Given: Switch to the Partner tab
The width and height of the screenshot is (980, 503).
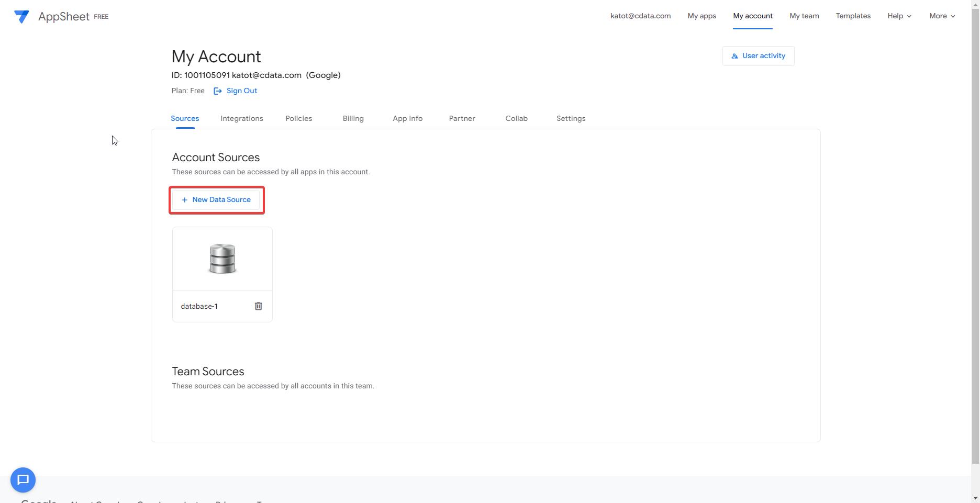Looking at the screenshot, I should coord(462,119).
